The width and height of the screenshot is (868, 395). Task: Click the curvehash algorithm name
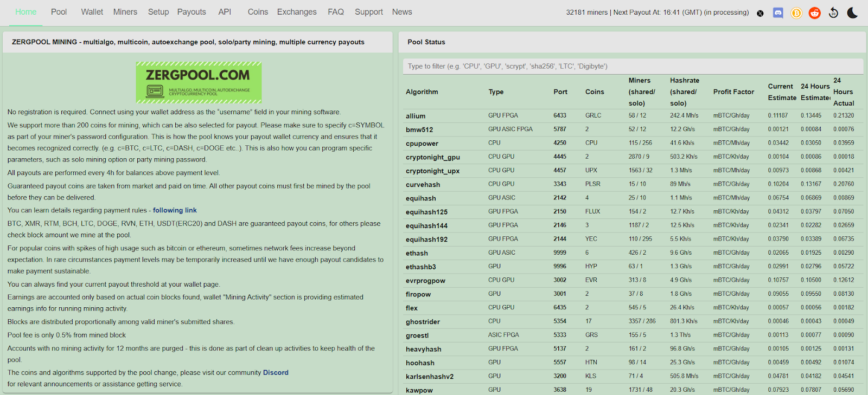[x=423, y=184]
